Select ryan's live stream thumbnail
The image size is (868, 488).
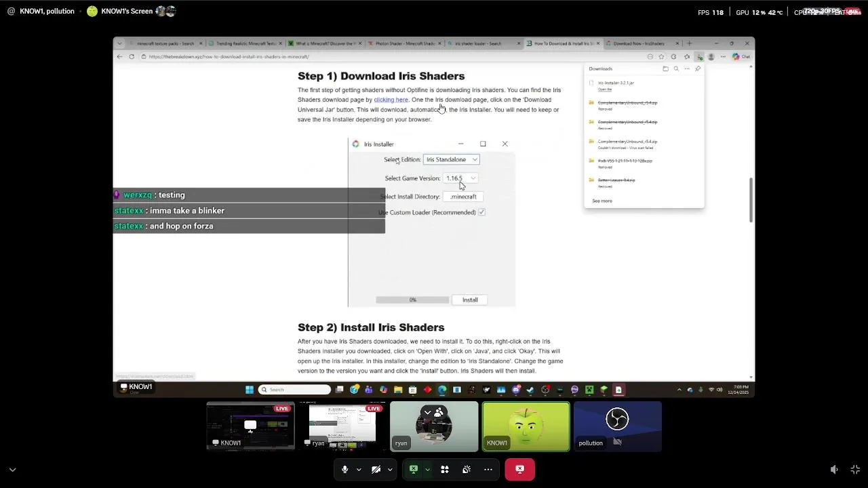click(342, 426)
